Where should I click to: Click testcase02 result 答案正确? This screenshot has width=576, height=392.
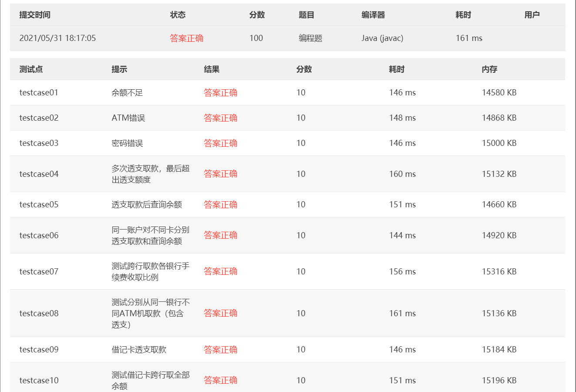[221, 118]
